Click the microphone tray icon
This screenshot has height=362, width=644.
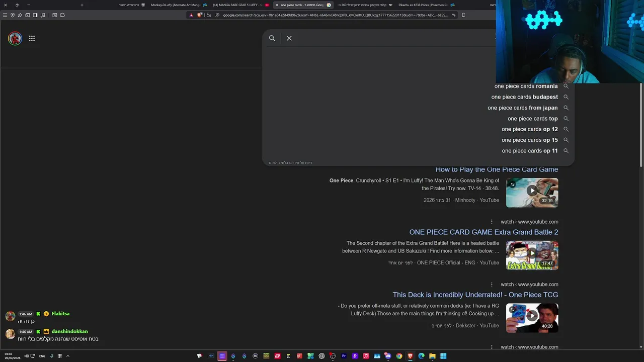(x=51, y=356)
